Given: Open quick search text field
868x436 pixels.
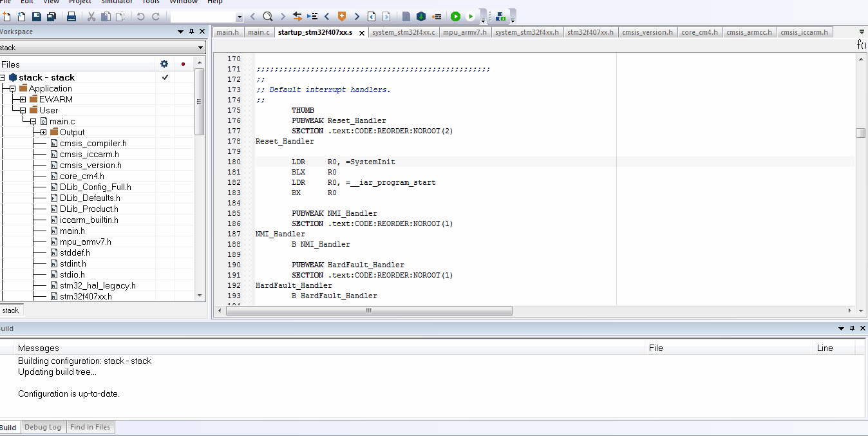Looking at the screenshot, I should click(203, 17).
